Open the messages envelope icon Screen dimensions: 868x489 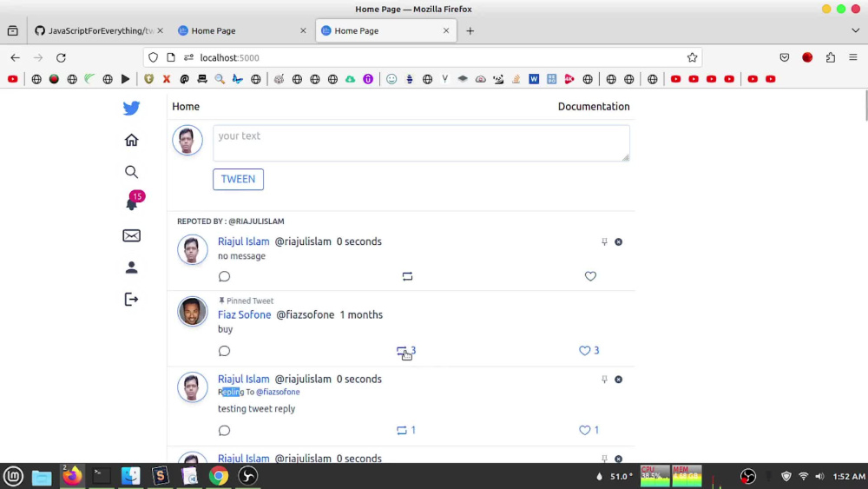click(131, 236)
